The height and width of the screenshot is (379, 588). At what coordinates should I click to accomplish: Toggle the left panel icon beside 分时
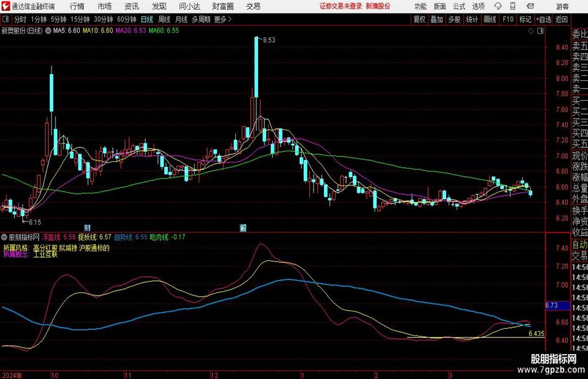[5, 19]
